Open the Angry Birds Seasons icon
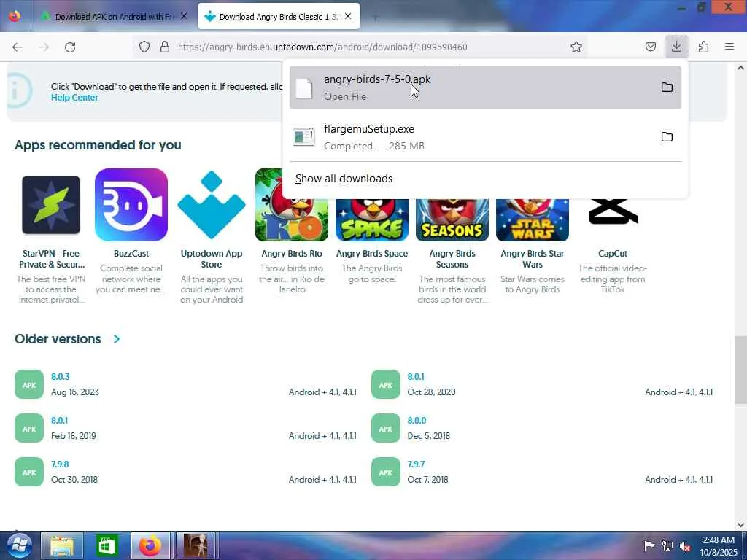The height and width of the screenshot is (560, 747). (x=452, y=220)
